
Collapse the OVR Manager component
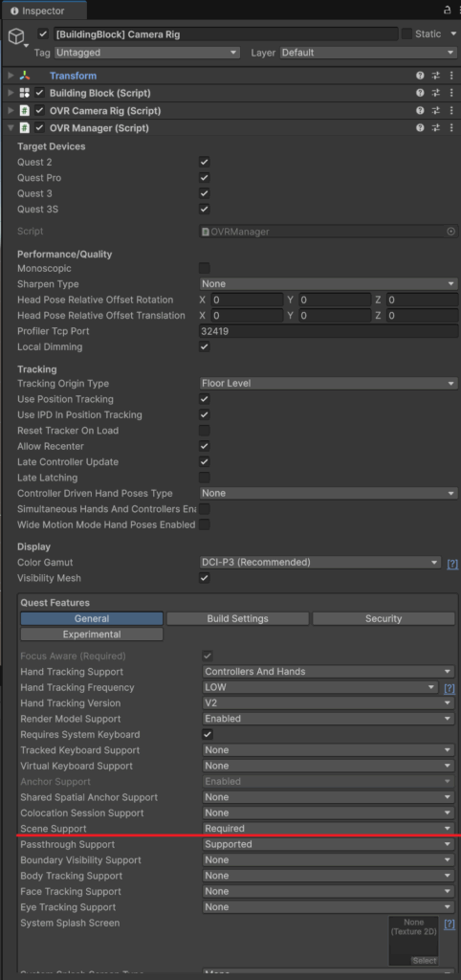coord(10,128)
